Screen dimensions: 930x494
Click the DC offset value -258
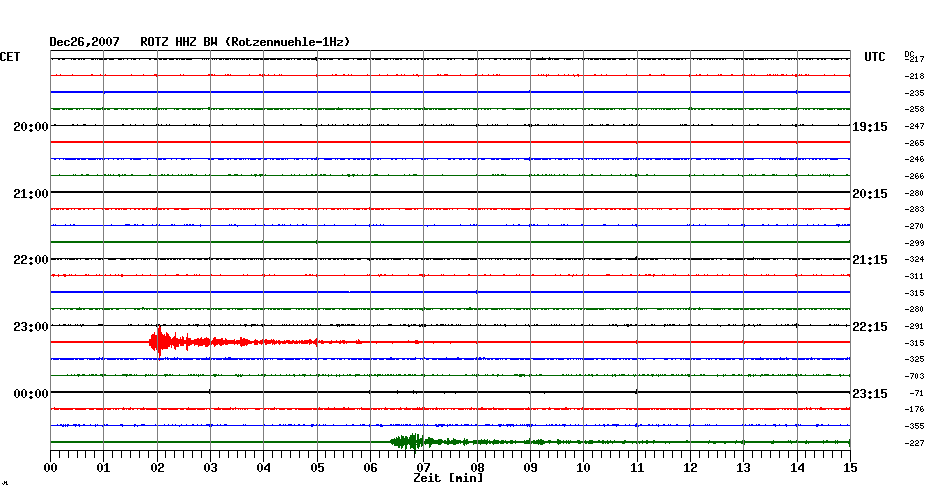[914, 110]
